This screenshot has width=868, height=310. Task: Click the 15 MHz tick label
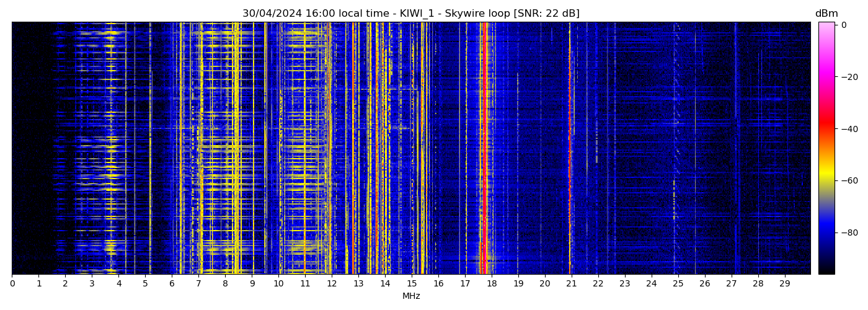[412, 283]
